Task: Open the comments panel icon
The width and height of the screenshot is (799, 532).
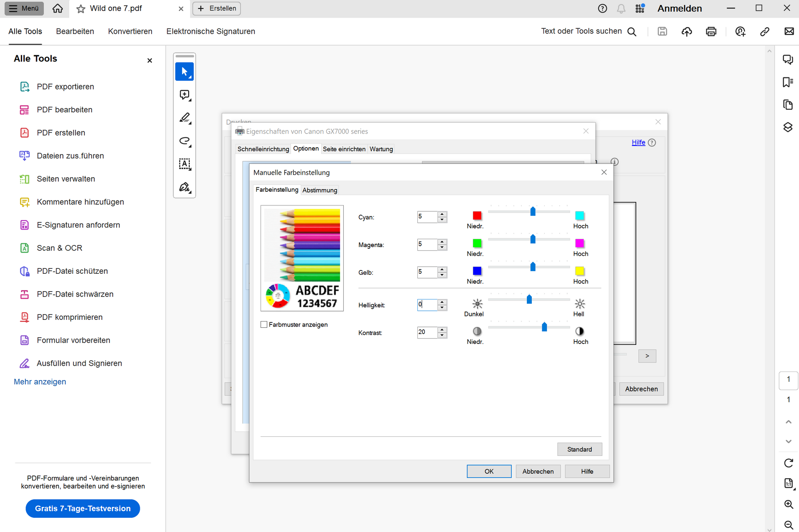Action: pos(788,59)
